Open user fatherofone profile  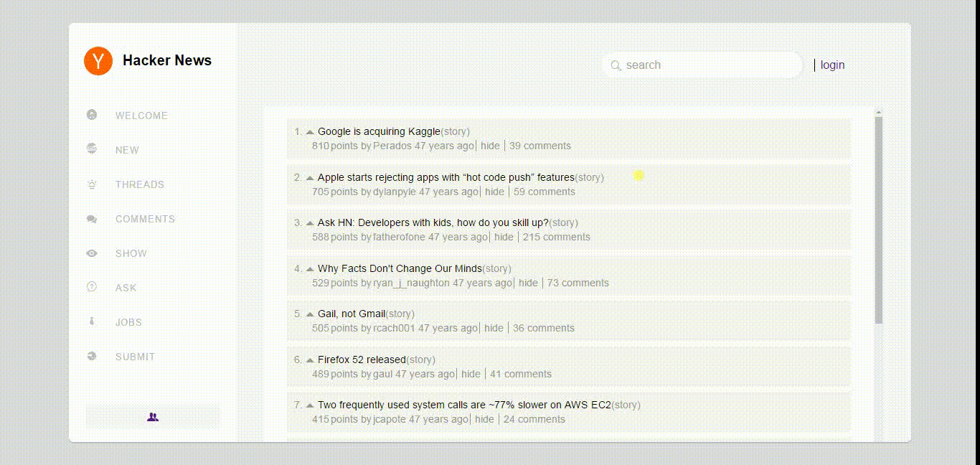tap(399, 237)
